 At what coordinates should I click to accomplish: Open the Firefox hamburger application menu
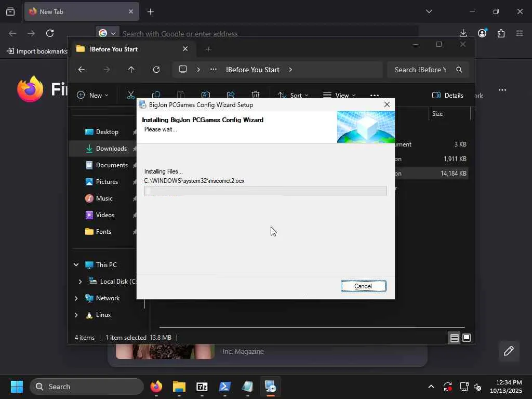coord(520,33)
